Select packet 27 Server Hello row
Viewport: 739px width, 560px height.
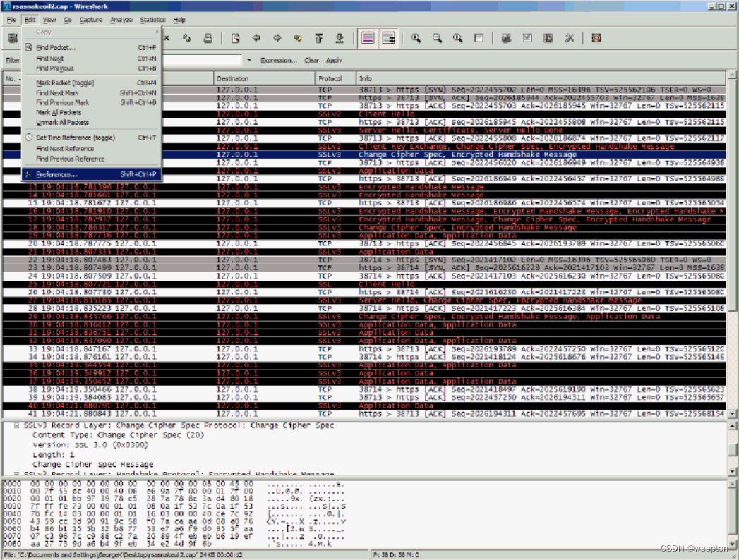pyautogui.click(x=364, y=300)
